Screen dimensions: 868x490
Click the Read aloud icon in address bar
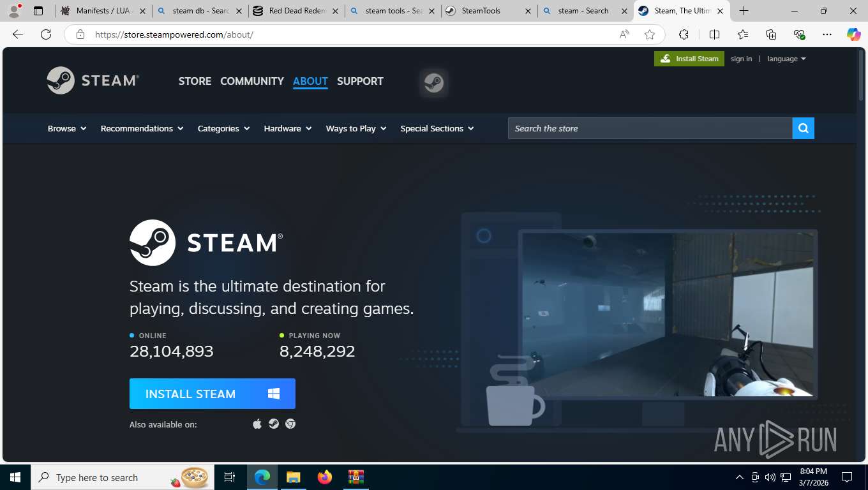[x=624, y=34]
